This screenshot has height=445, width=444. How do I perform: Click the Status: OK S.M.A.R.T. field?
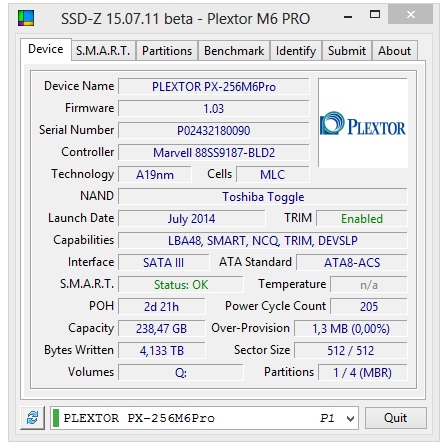coord(181,285)
